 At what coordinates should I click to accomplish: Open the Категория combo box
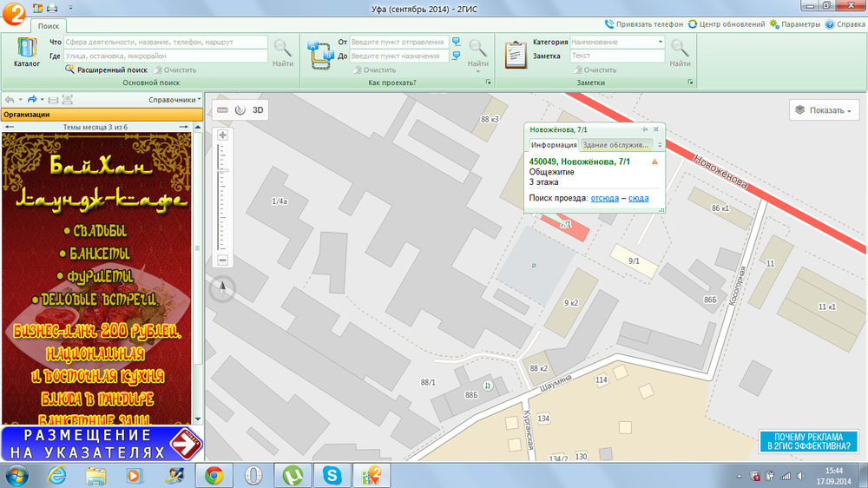pos(617,42)
